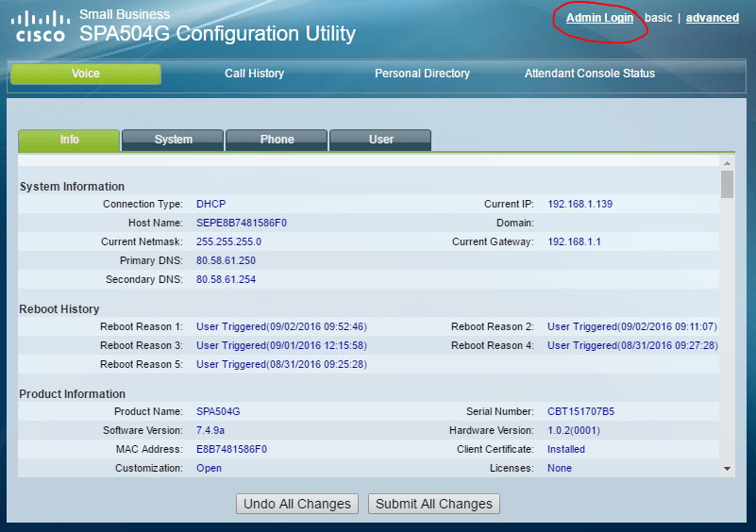The width and height of the screenshot is (756, 532).
Task: Click Secondary DNS value 80.58.61.254
Action: tap(226, 279)
